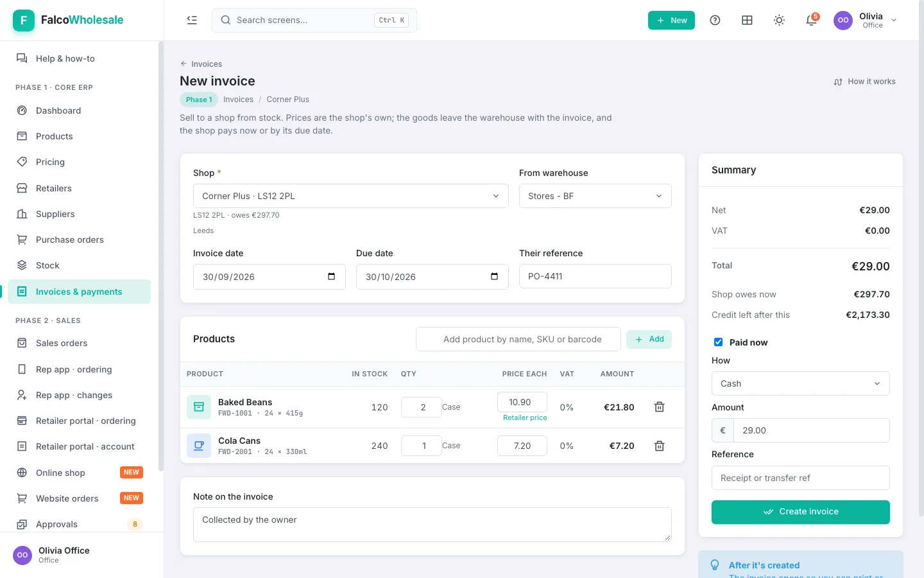Click the Their reference PO-4411 field

[x=595, y=276]
